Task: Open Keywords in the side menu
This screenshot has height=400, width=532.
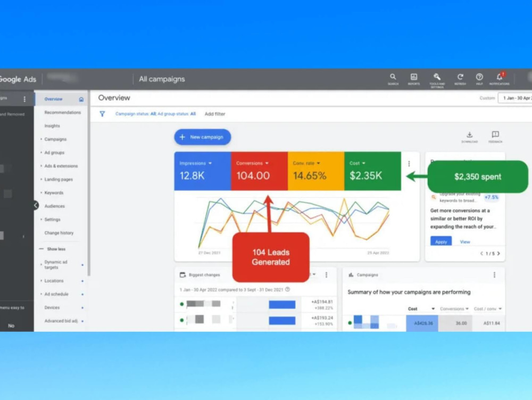Action: tap(54, 193)
